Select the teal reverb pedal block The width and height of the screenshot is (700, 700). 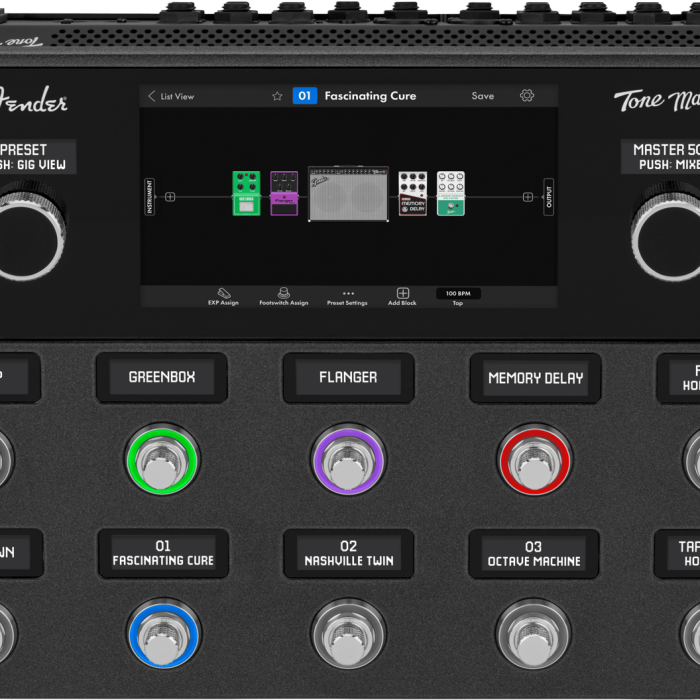click(450, 193)
